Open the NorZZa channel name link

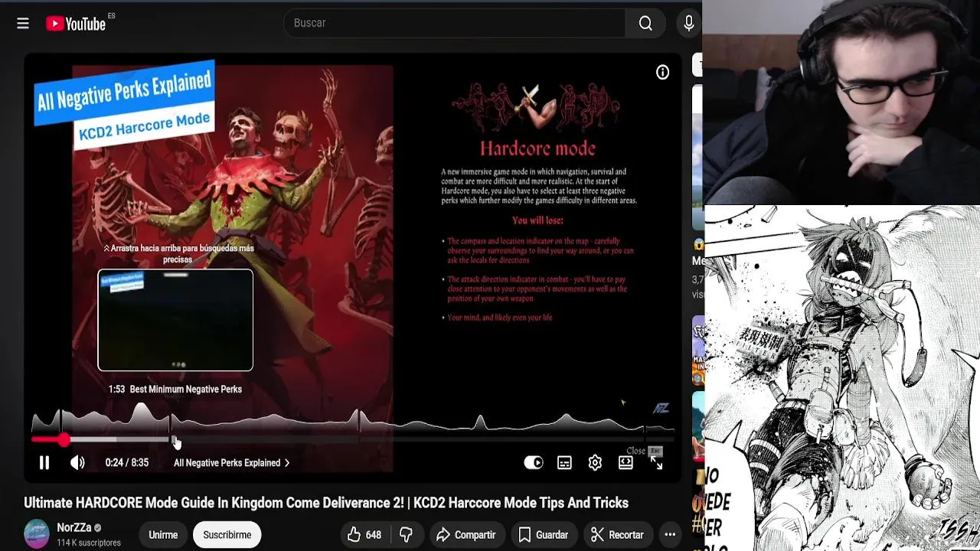click(73, 527)
